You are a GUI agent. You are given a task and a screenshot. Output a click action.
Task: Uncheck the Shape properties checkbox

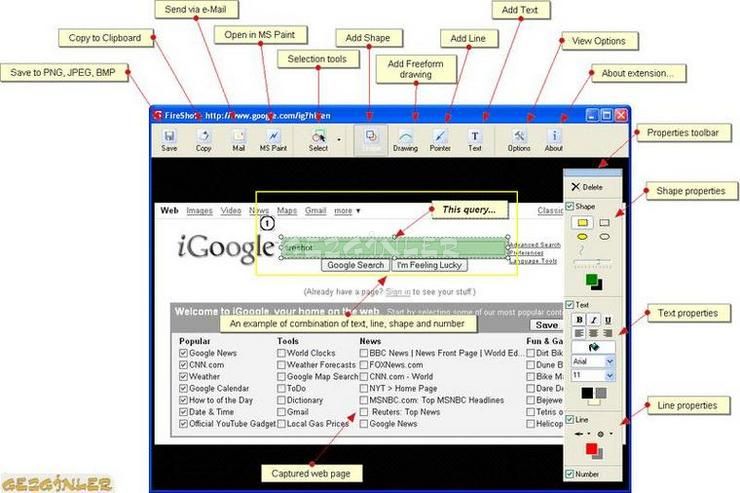click(x=570, y=206)
